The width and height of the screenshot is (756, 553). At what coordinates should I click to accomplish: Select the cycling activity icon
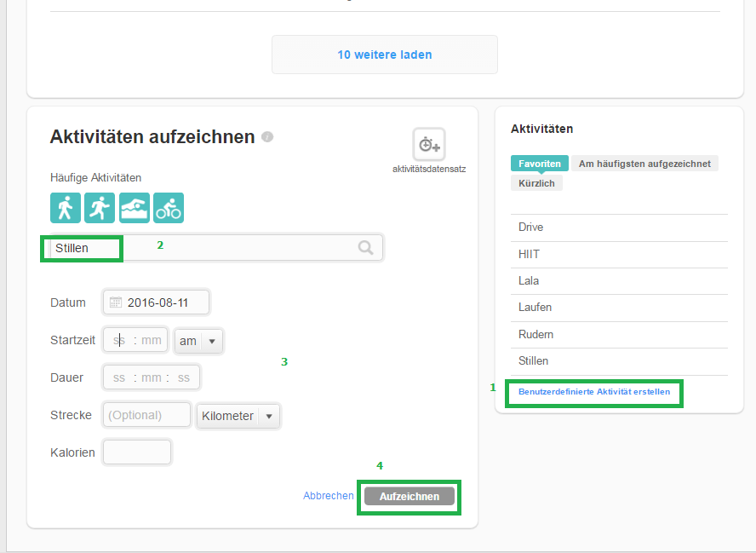(x=169, y=207)
